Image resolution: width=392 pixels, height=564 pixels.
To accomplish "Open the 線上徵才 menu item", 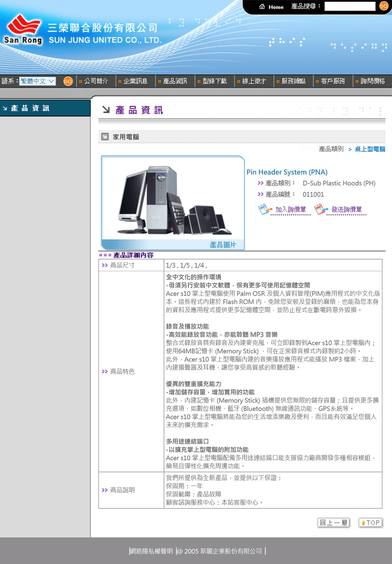I will click(x=254, y=81).
